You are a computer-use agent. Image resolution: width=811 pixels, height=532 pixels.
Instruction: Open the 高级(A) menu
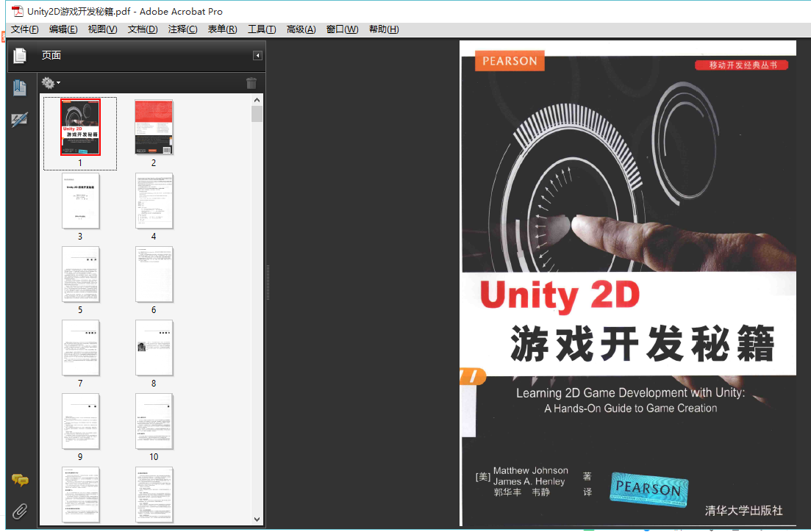tap(301, 29)
